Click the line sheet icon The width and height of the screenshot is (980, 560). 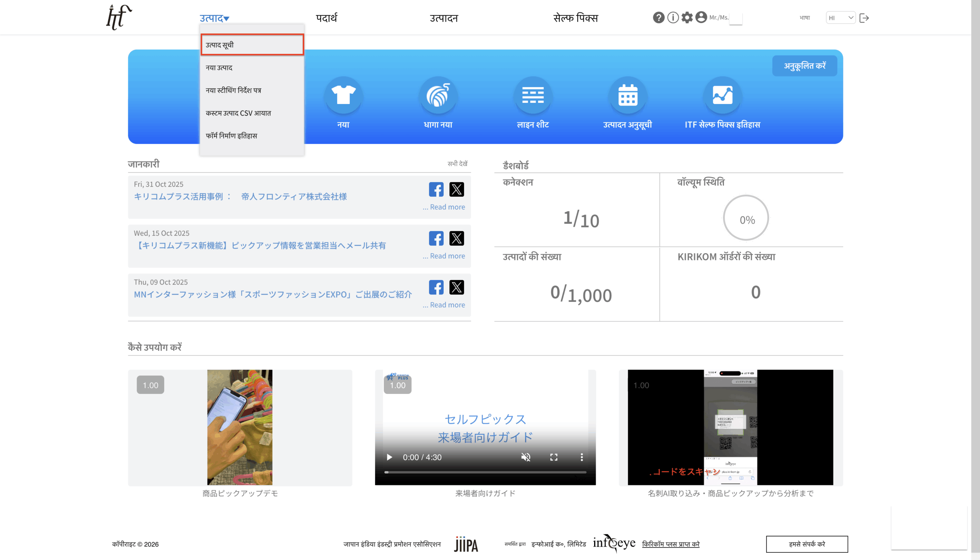click(533, 95)
